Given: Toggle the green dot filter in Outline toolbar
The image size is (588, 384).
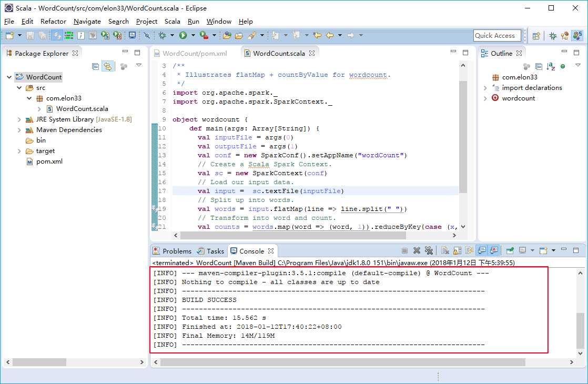Looking at the screenshot, I should point(563,66).
